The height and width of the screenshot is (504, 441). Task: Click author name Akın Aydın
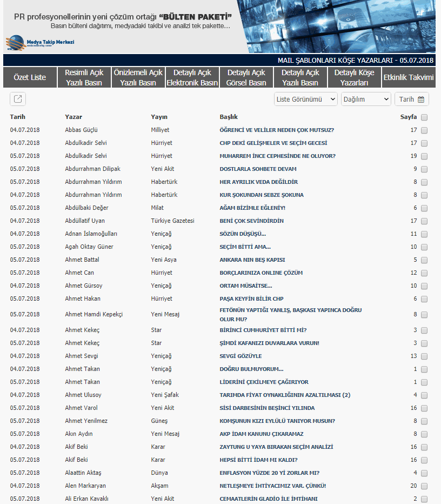click(79, 434)
